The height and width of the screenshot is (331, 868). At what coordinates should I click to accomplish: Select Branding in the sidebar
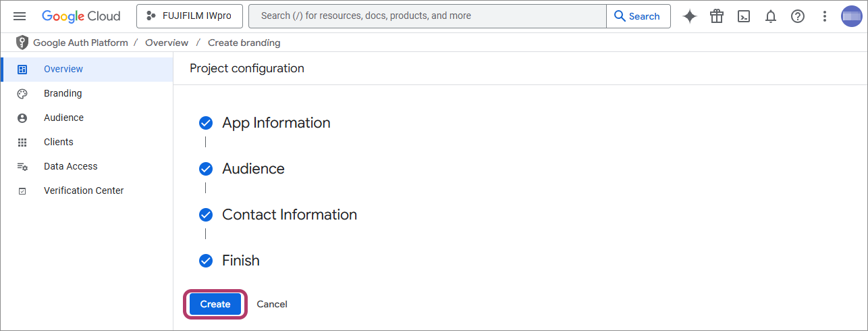[63, 93]
